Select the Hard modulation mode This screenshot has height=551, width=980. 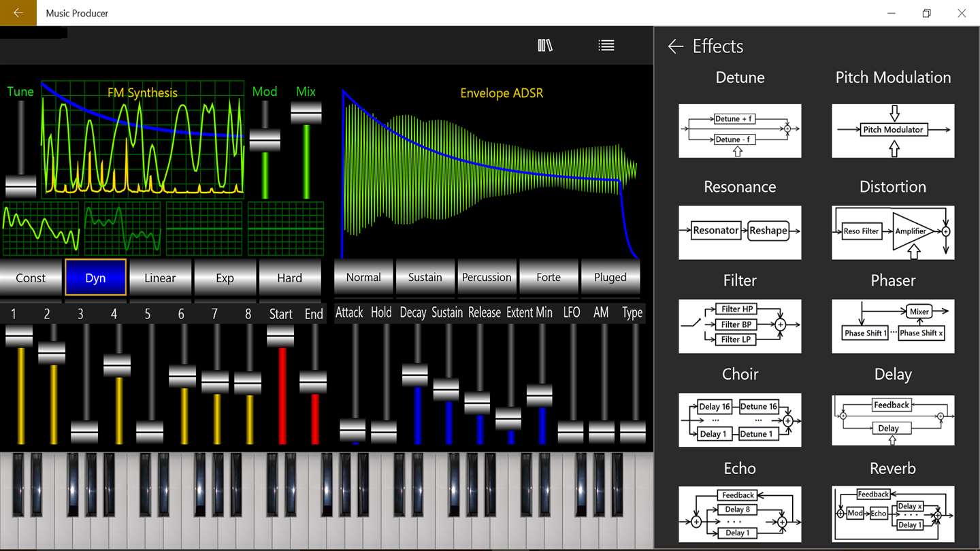tap(289, 278)
